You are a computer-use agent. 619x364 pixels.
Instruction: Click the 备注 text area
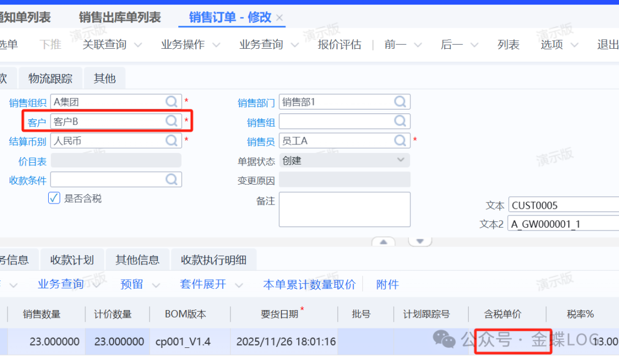pos(344,209)
